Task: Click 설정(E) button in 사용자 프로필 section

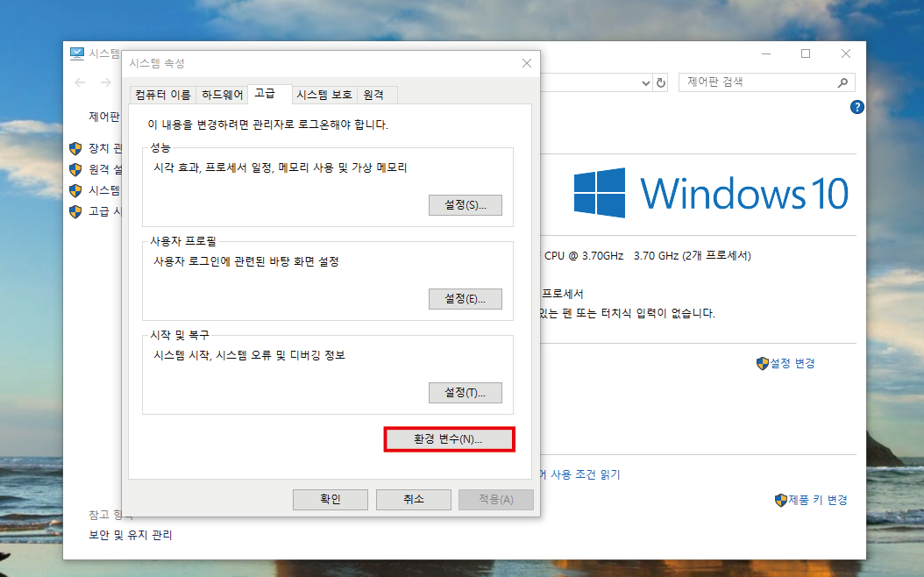Action: 465,299
